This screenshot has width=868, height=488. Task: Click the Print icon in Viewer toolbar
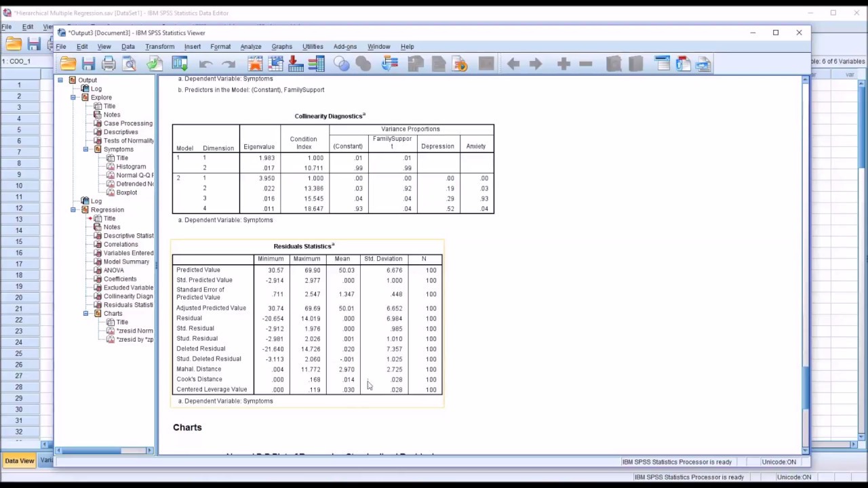point(108,64)
